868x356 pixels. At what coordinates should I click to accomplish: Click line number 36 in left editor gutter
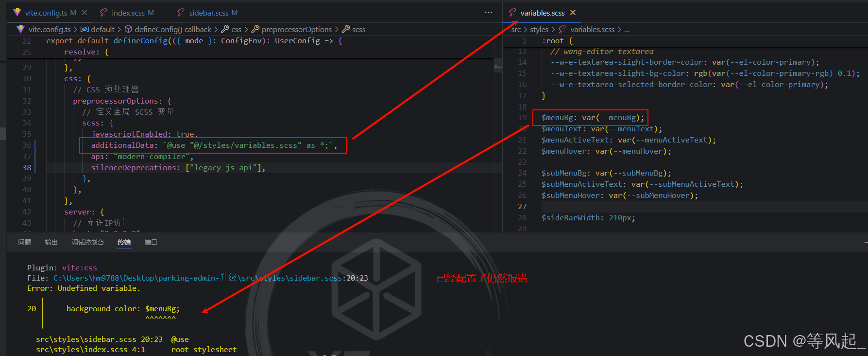[27, 145]
